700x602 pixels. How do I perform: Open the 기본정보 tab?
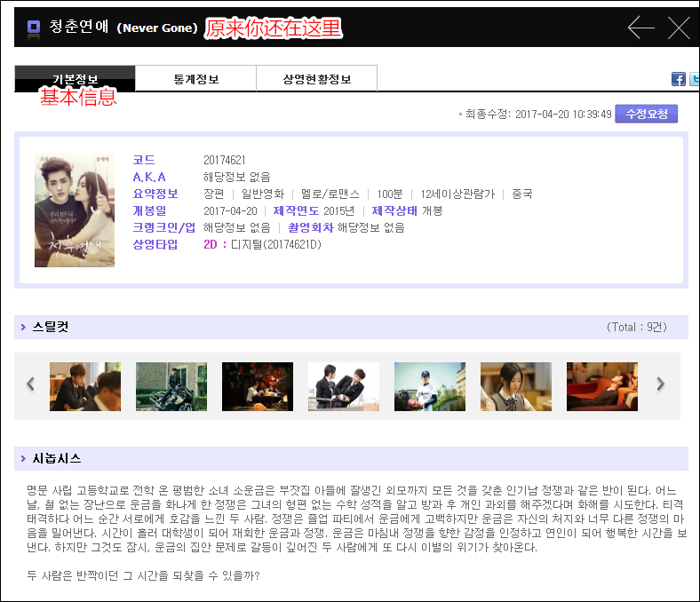75,79
